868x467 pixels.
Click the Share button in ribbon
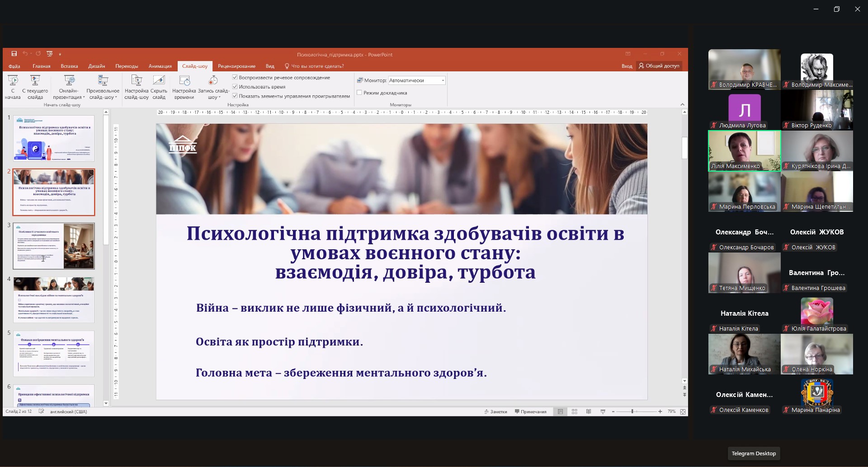(x=658, y=66)
